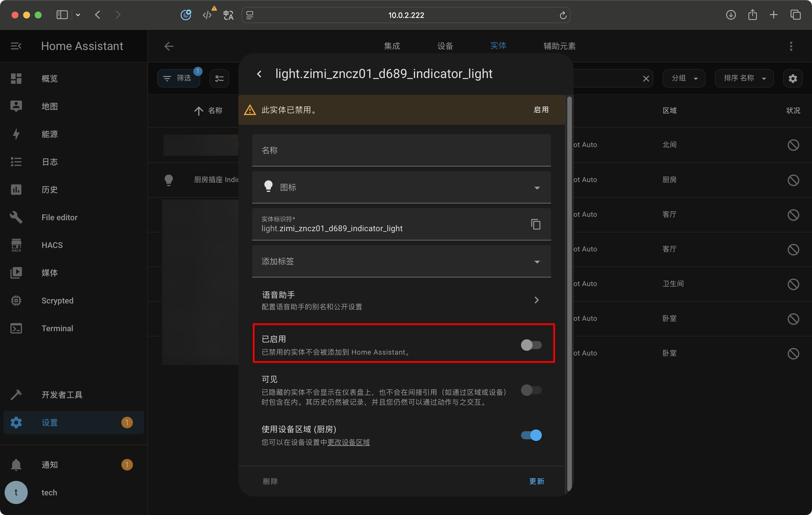The width and height of the screenshot is (812, 515).
Task: Open the 日志 logbook page
Action: 73,162
